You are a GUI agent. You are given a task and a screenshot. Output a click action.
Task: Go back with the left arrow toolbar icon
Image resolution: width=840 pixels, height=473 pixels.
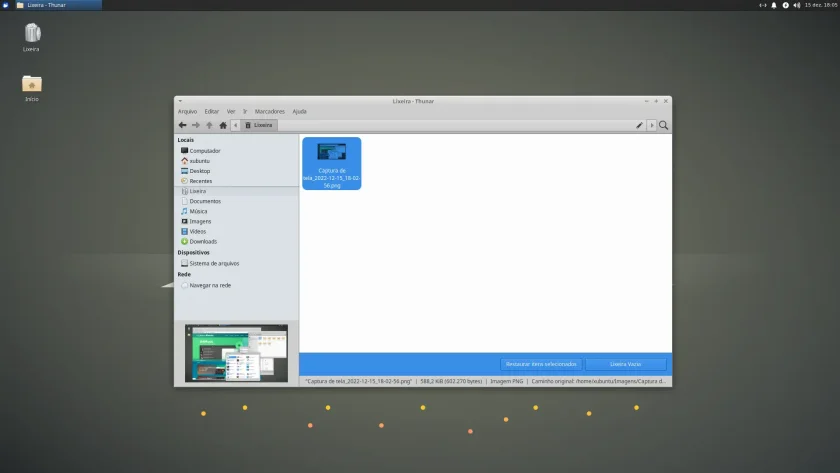(182, 125)
